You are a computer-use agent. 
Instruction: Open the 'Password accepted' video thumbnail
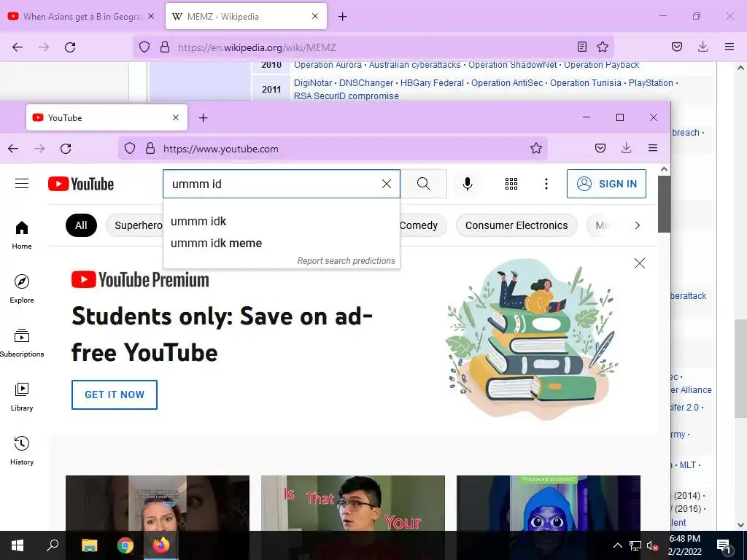(549, 503)
